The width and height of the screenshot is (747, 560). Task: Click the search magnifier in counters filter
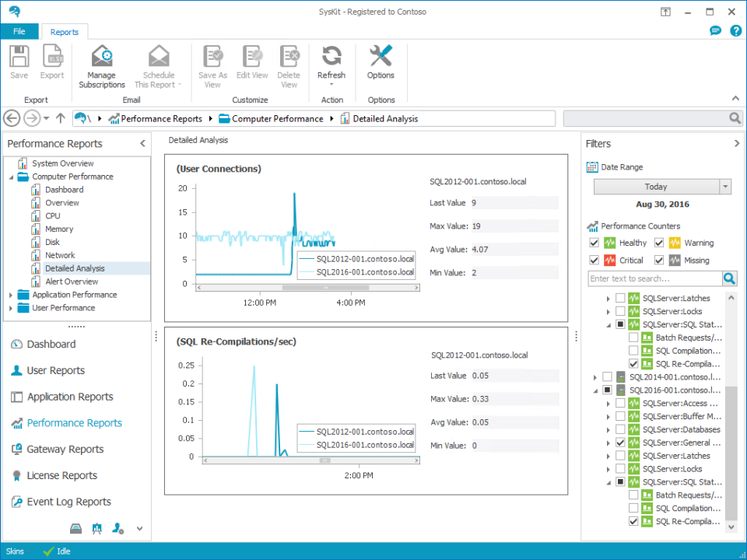pos(729,278)
